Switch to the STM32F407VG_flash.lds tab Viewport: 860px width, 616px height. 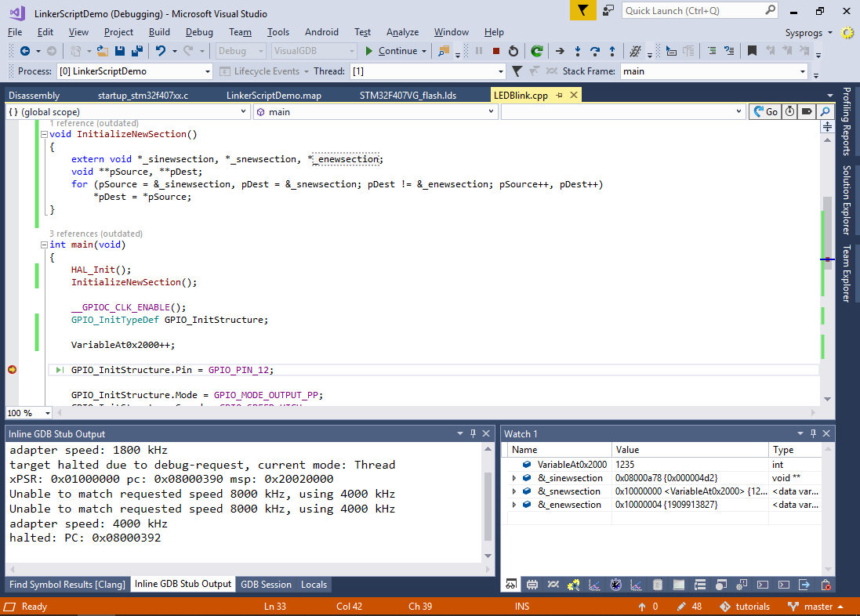coord(408,96)
